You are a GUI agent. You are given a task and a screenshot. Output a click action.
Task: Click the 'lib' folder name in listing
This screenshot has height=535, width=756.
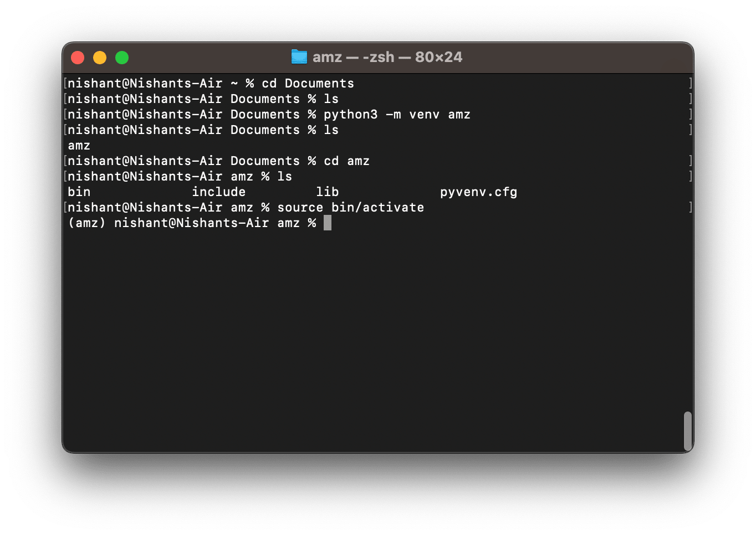pos(327,192)
